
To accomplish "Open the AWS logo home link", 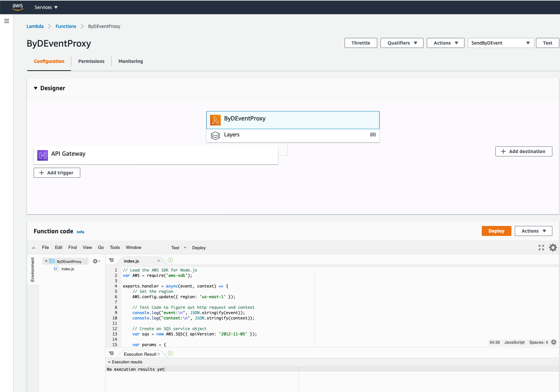I will coord(18,7).
